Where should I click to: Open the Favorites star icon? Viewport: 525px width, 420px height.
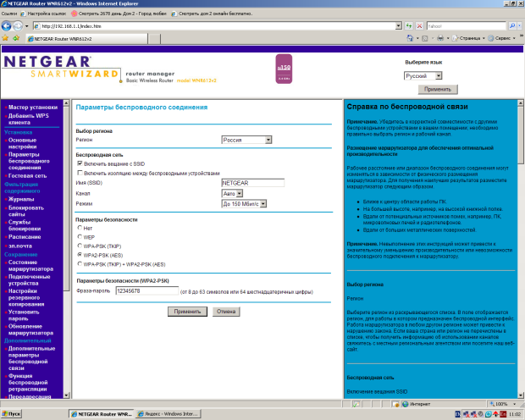(5, 38)
